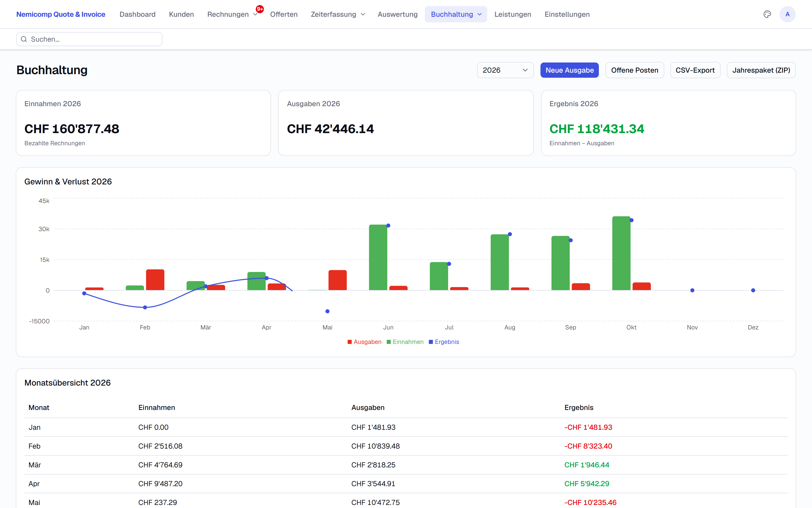Click the red Feb Ausgaben bar
Image resolution: width=812 pixels, height=508 pixels.
coord(155,280)
